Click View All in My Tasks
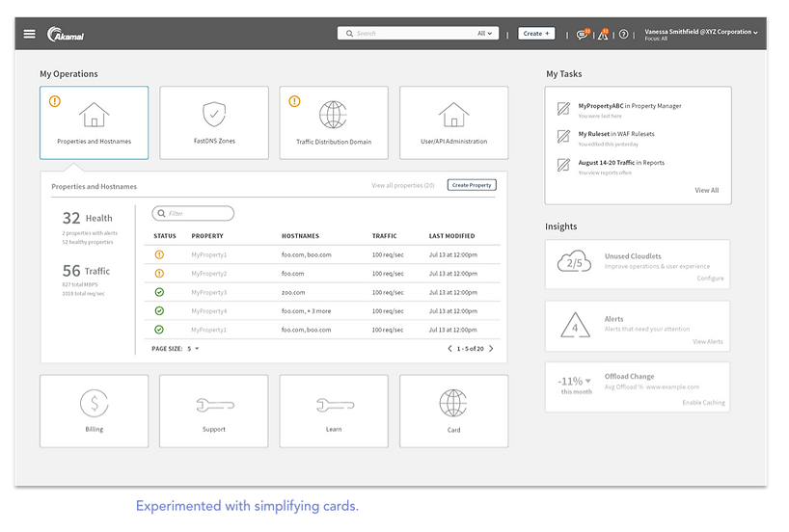 coord(706,190)
